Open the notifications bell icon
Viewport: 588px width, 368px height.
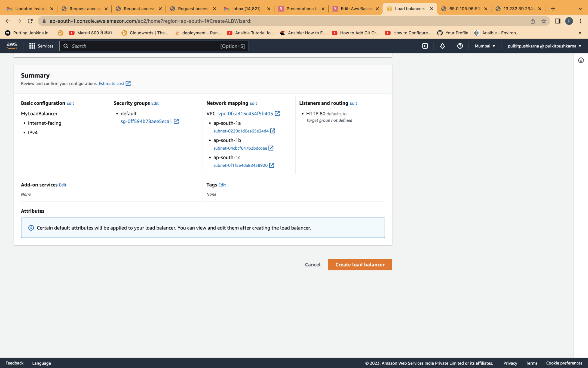click(442, 46)
